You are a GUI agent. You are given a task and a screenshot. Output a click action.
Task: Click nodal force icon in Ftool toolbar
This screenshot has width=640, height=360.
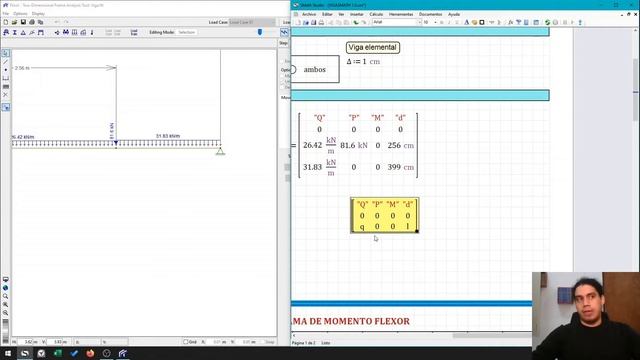click(x=57, y=32)
